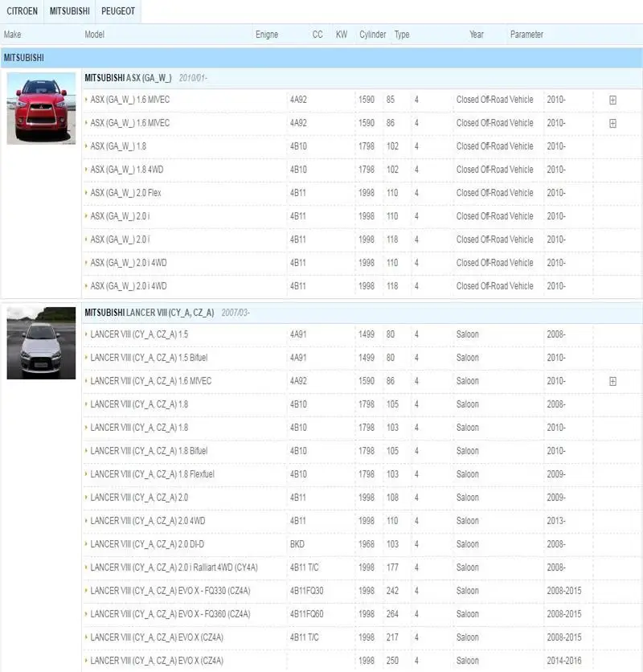Click the Enigne column header
Viewport: 643px width, 672px height.
267,35
